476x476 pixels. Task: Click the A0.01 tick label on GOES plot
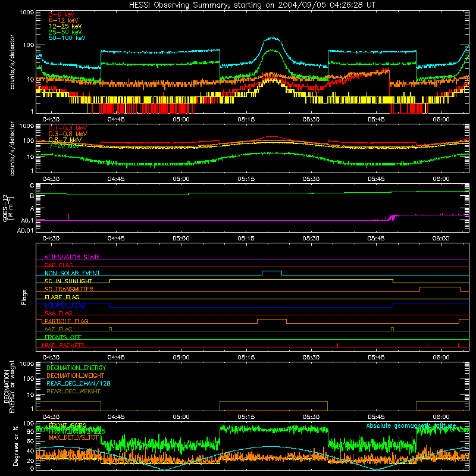pos(25,230)
